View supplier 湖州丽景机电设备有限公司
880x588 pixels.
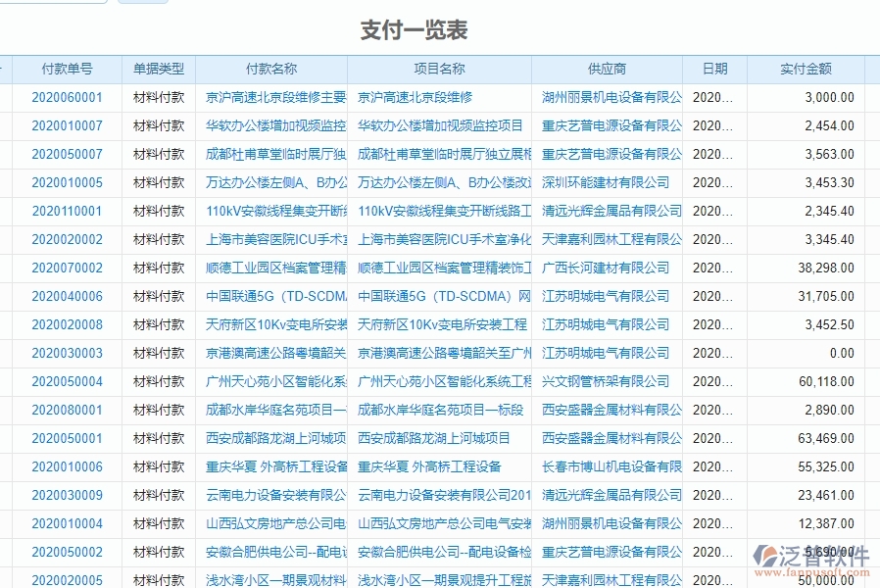pos(606,97)
